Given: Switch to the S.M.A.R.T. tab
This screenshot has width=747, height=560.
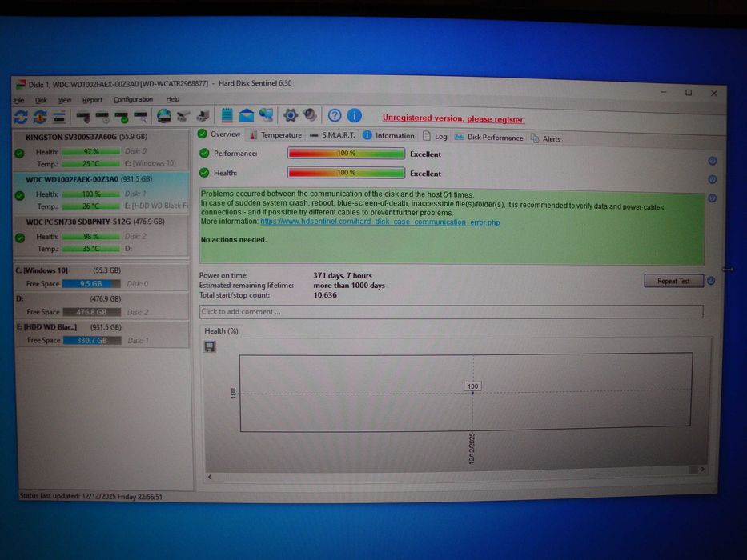Looking at the screenshot, I should point(332,135).
